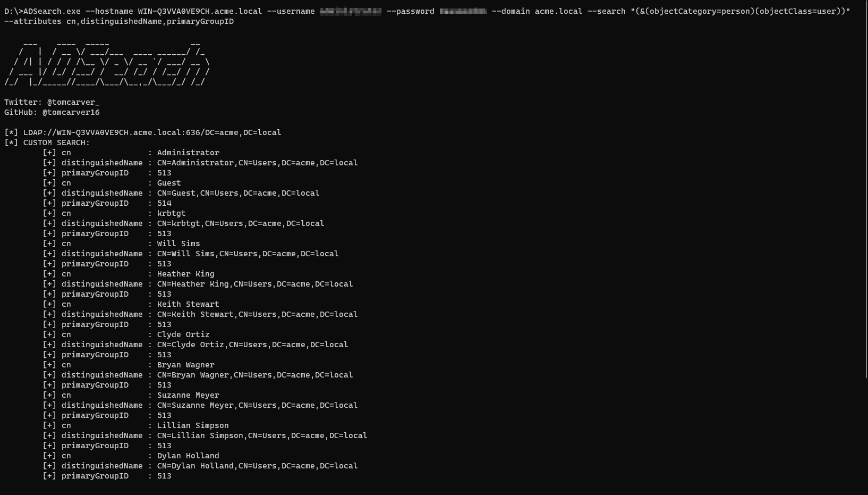
Task: Click the cn value Bryan Wagner
Action: point(185,365)
